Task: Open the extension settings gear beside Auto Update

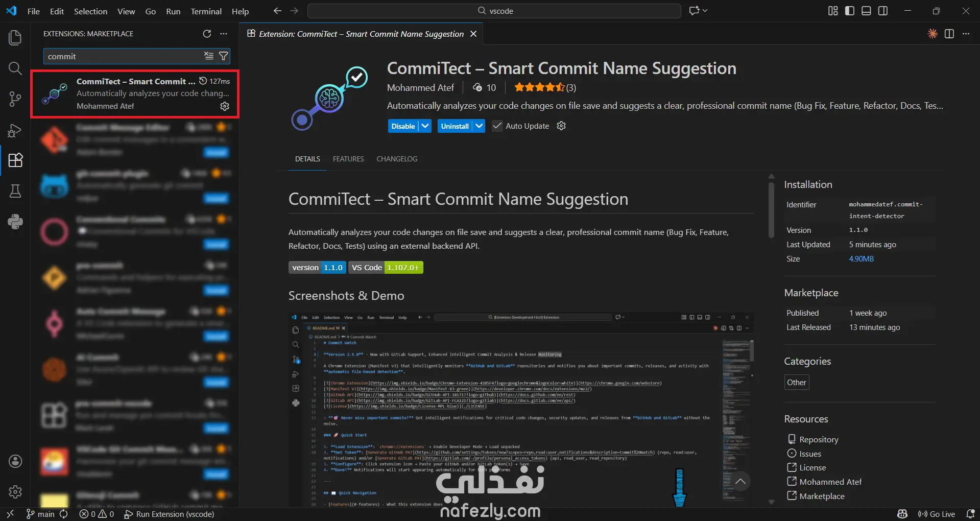Action: tap(561, 126)
